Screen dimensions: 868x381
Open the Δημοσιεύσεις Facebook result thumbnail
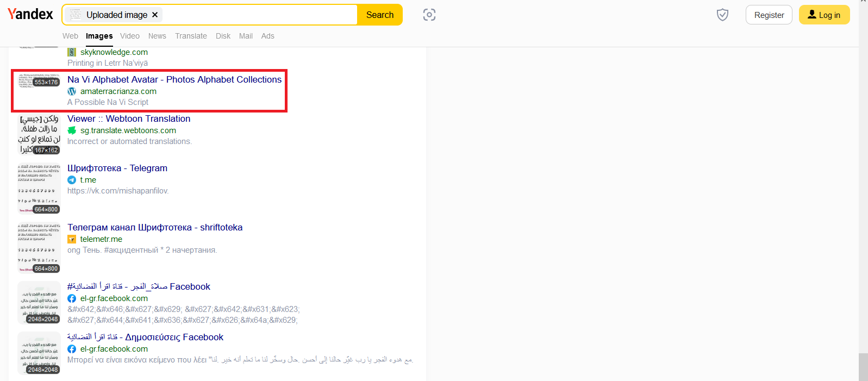[39, 353]
